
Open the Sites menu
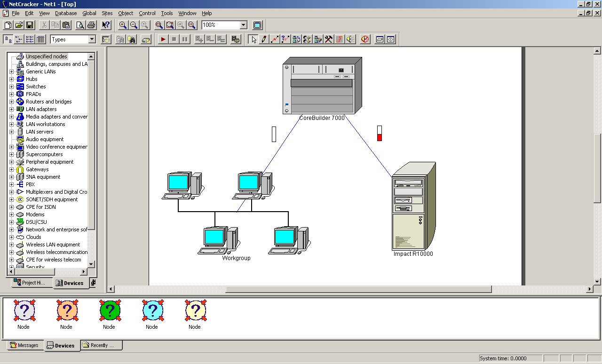pos(107,13)
